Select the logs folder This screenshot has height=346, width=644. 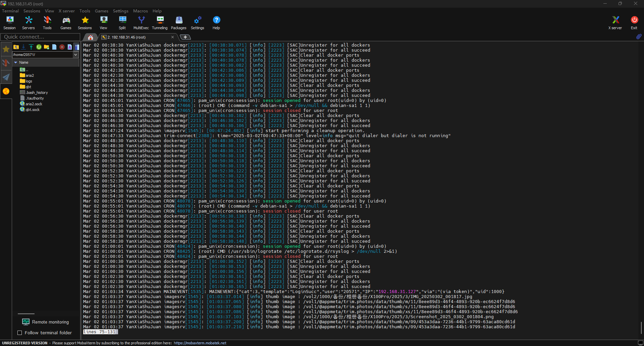tap(26, 81)
